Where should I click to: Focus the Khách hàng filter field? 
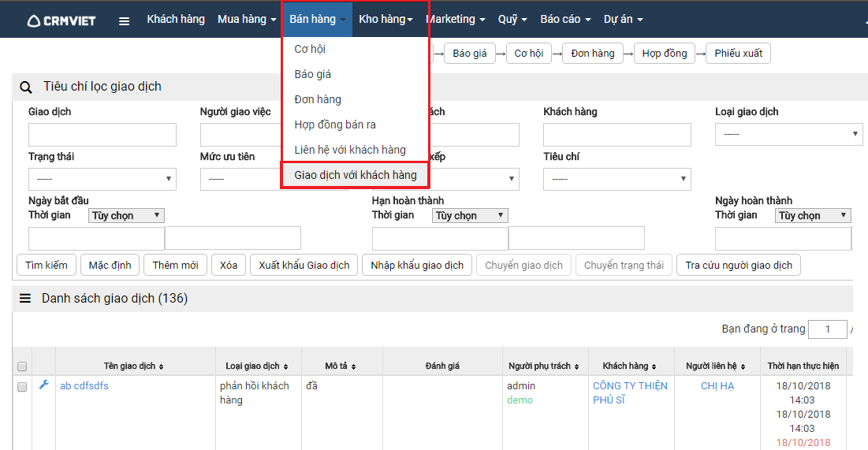617,135
